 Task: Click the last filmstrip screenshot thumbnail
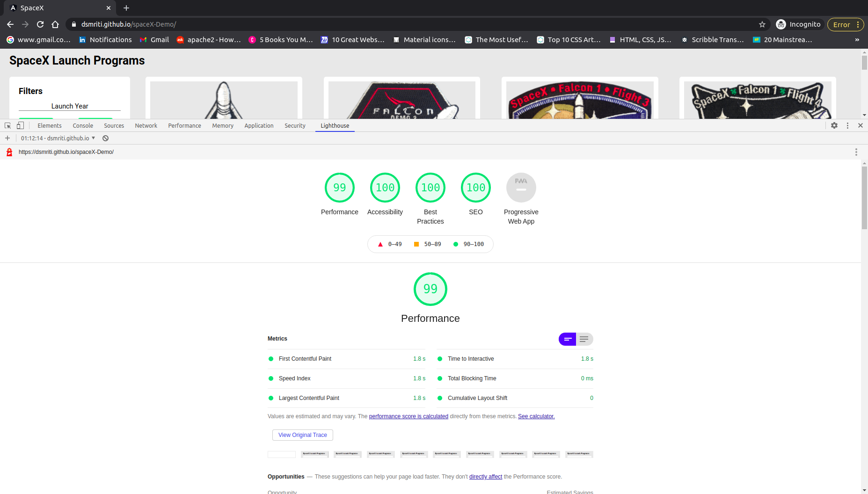(x=579, y=454)
